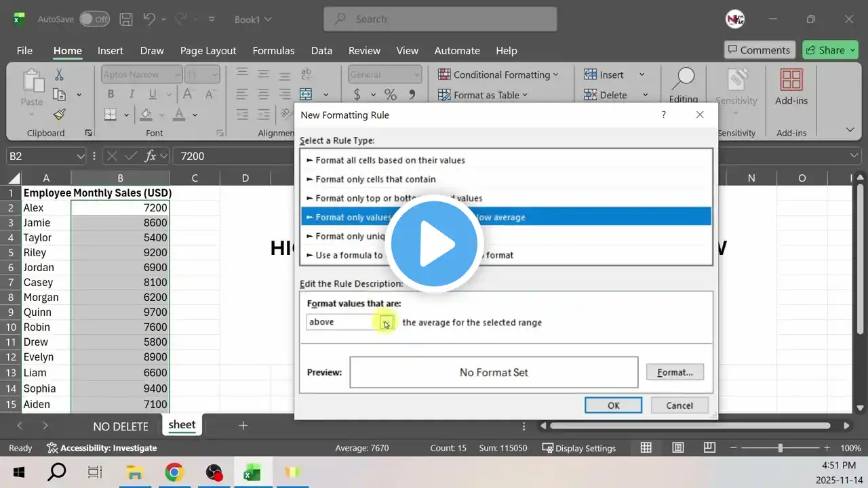868x488 pixels.
Task: Expand the Conditional Formatting dropdown
Action: click(498, 75)
